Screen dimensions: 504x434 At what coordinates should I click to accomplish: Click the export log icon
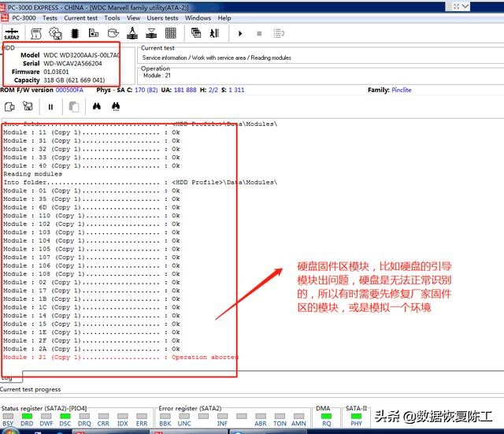[x=9, y=107]
